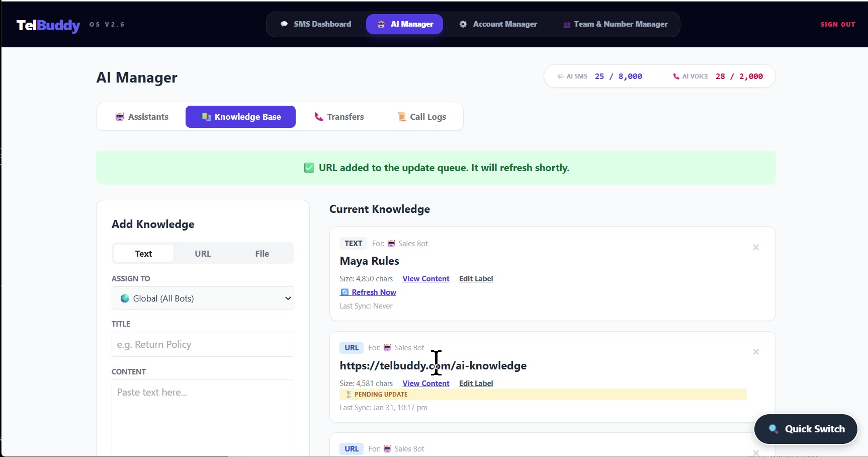Click the AI SMS usage counter

point(599,77)
